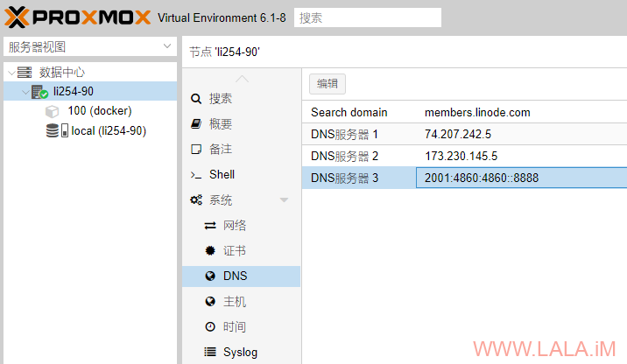627x364 pixels.
Task: Select 数据中心 in the tree
Action: (x=62, y=73)
